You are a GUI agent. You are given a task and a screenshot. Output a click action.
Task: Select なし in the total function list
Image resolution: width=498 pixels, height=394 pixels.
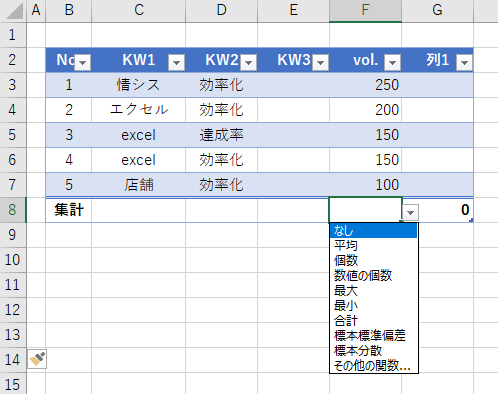pyautogui.click(x=373, y=230)
